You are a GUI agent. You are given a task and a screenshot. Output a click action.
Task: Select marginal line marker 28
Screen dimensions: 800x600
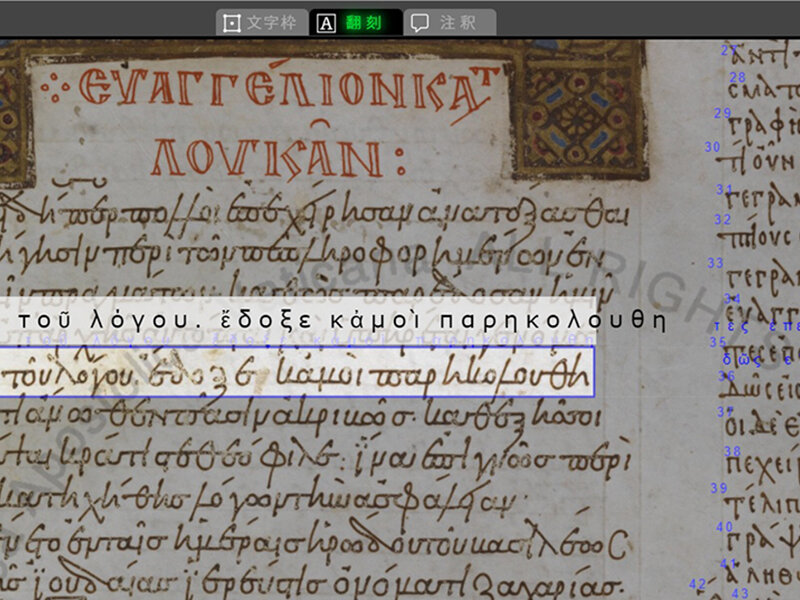coord(738,77)
